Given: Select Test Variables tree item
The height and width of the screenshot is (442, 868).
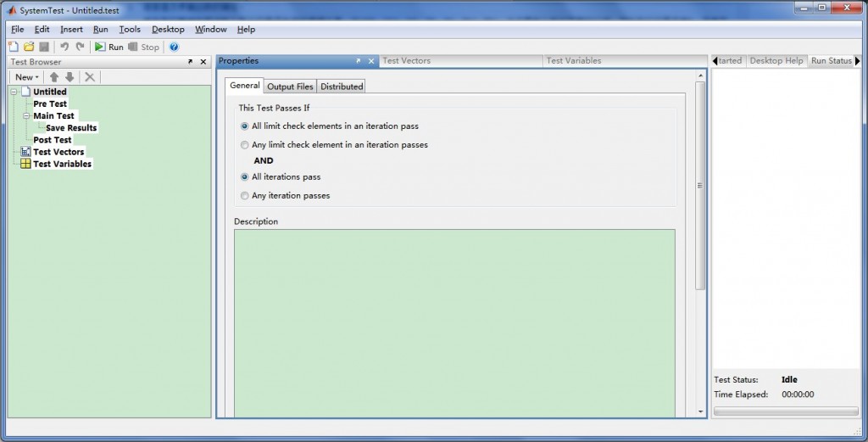Looking at the screenshot, I should (62, 164).
